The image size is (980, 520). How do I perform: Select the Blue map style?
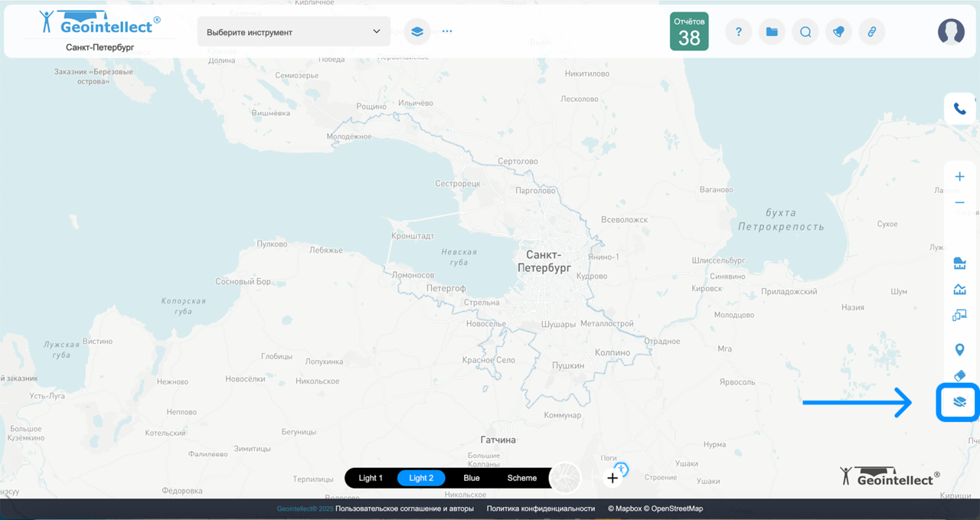click(x=472, y=478)
